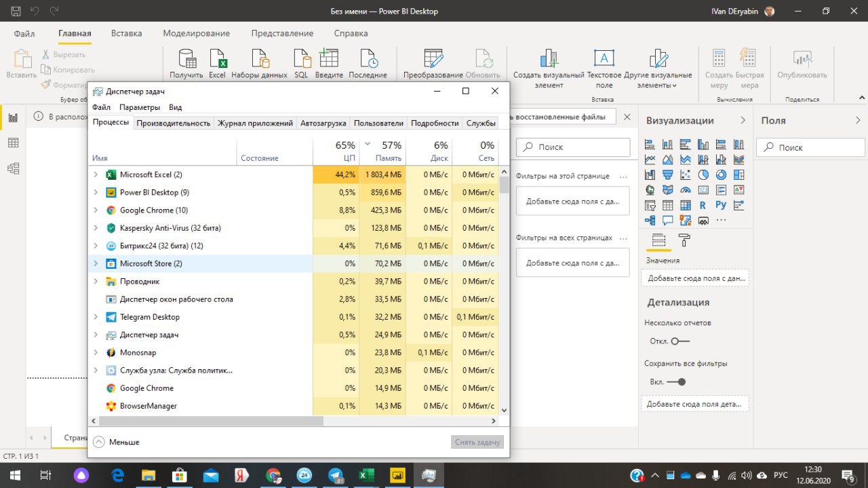This screenshot has height=488, width=868.
Task: Switch to the Службы tab
Action: (481, 123)
